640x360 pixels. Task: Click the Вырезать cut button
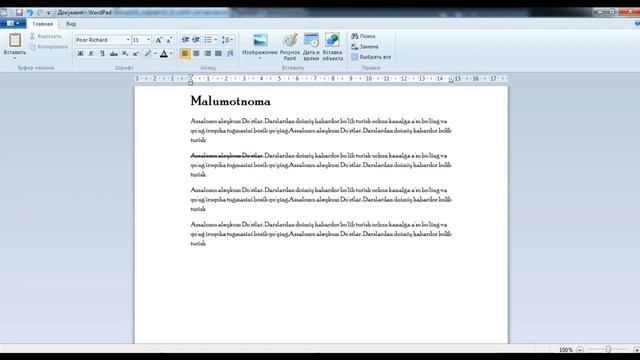pyautogui.click(x=46, y=36)
